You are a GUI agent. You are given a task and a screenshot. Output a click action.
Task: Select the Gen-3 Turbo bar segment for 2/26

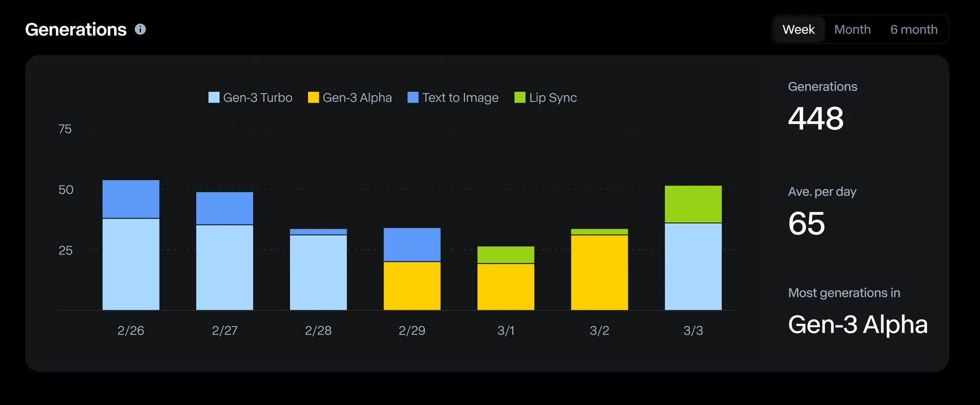[131, 264]
